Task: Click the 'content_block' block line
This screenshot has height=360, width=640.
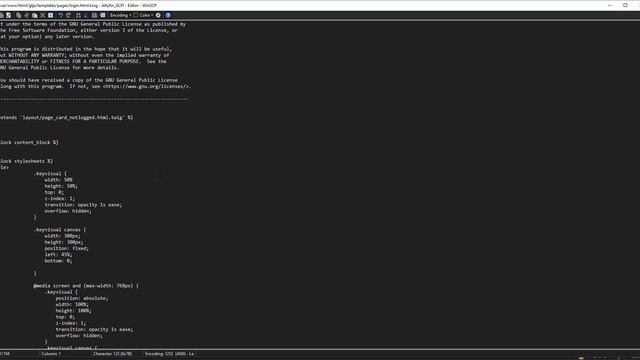Action: click(x=29, y=142)
